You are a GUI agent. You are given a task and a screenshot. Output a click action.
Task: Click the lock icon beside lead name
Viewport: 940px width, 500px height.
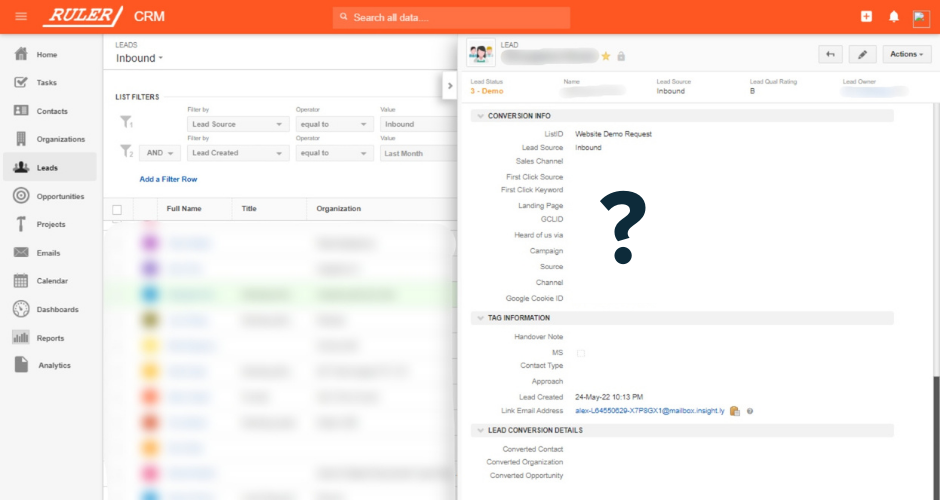point(621,56)
